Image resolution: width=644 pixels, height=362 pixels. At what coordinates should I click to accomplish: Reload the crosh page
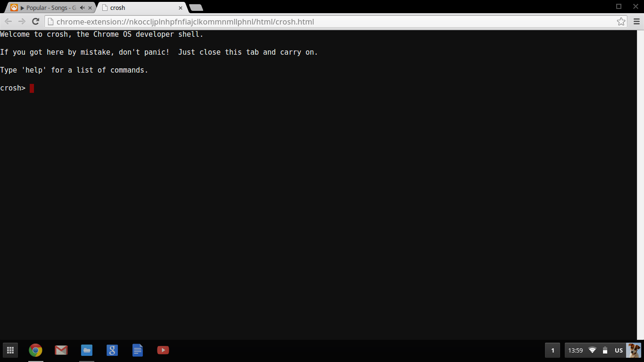click(x=35, y=22)
